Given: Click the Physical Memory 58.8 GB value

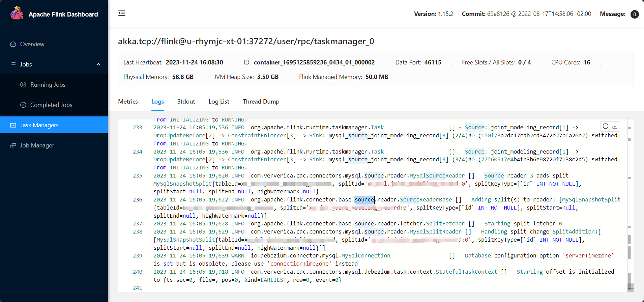Looking at the screenshot, I should [183, 77].
